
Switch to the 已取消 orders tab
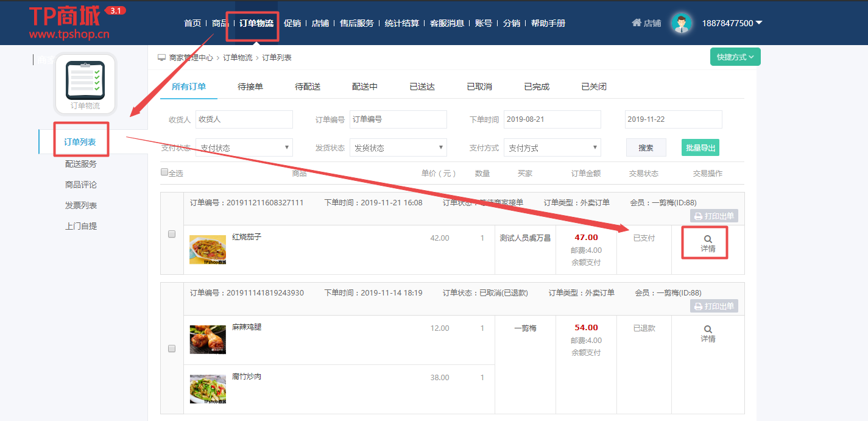(479, 87)
